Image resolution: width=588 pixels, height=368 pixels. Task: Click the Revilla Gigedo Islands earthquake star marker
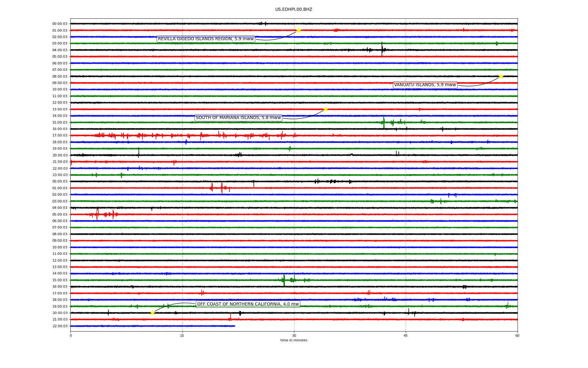pyautogui.click(x=299, y=30)
